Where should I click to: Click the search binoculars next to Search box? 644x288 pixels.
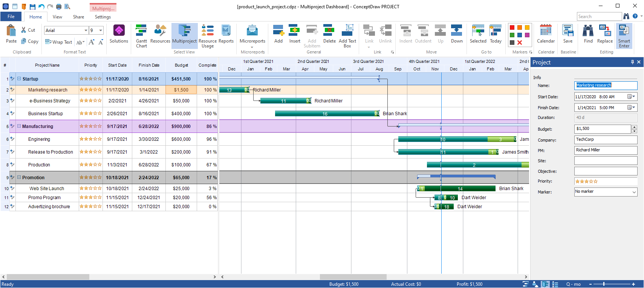click(x=626, y=16)
